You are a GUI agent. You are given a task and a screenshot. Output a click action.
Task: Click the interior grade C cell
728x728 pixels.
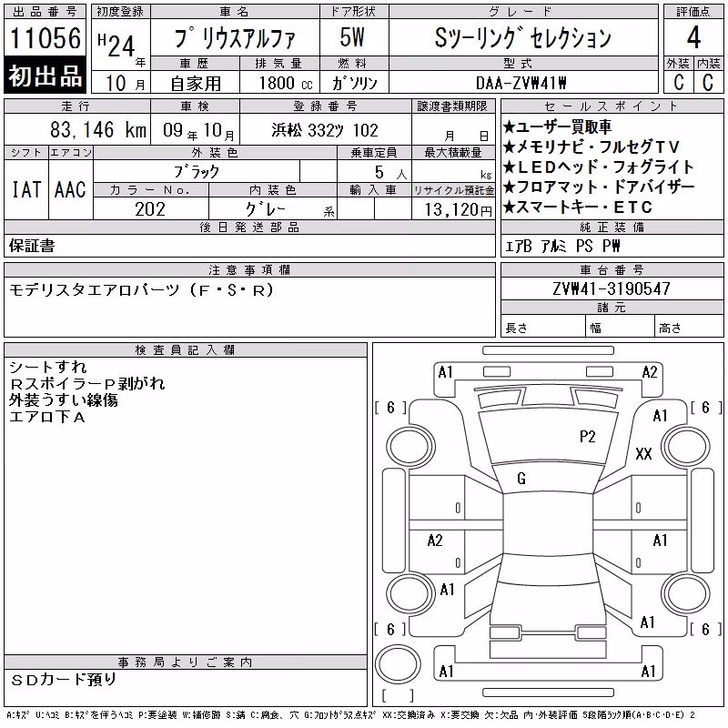tap(709, 82)
